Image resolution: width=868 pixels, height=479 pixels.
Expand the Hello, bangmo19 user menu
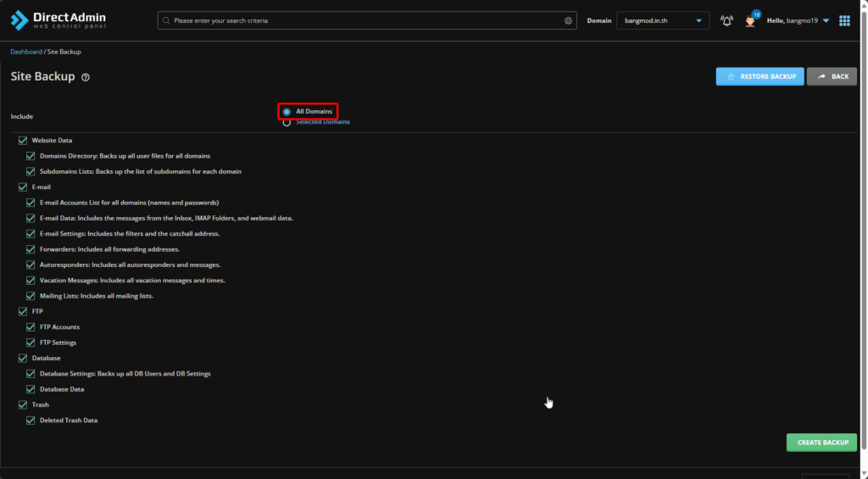pyautogui.click(x=797, y=20)
